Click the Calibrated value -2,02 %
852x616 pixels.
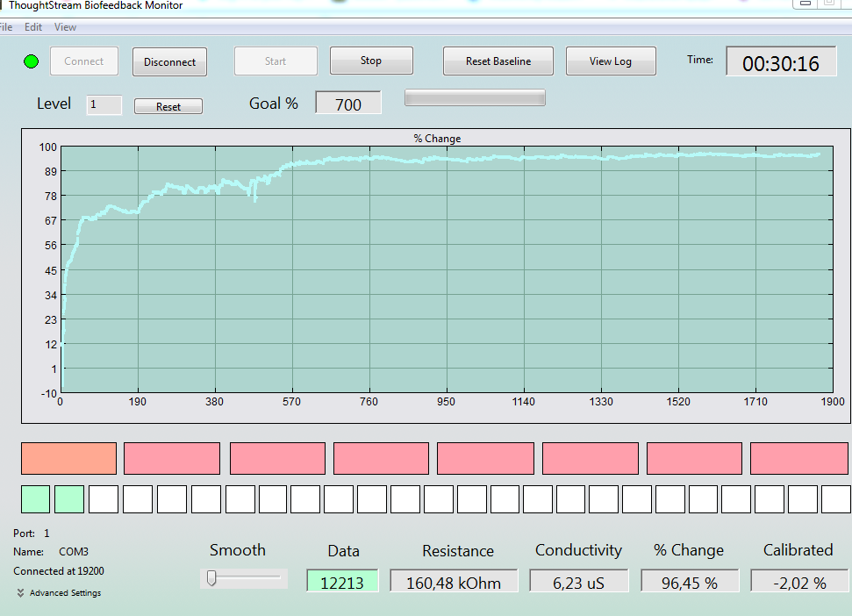[x=799, y=582]
